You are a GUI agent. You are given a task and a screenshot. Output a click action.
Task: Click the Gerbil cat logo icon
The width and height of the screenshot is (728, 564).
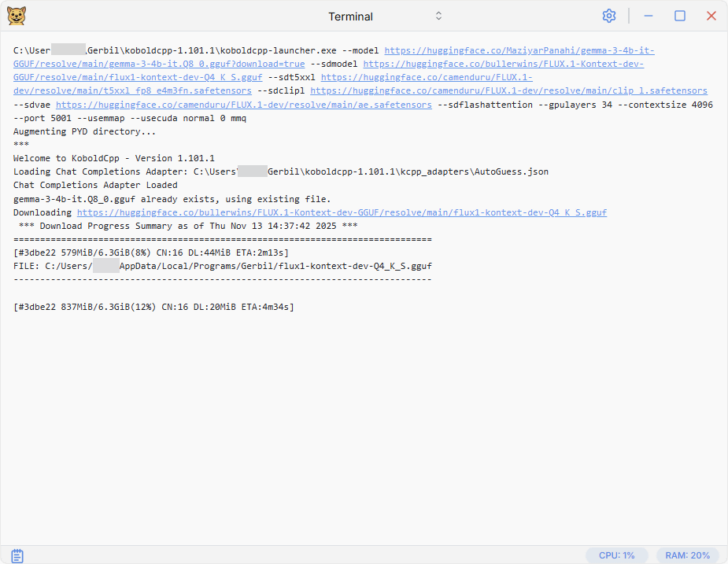[16, 16]
